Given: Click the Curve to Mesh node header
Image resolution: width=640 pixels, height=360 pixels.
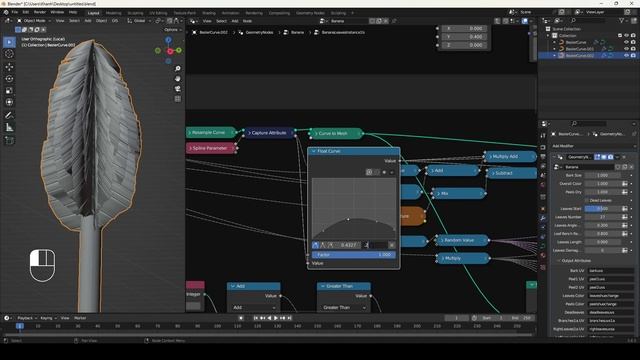Looking at the screenshot, I should 336,133.
